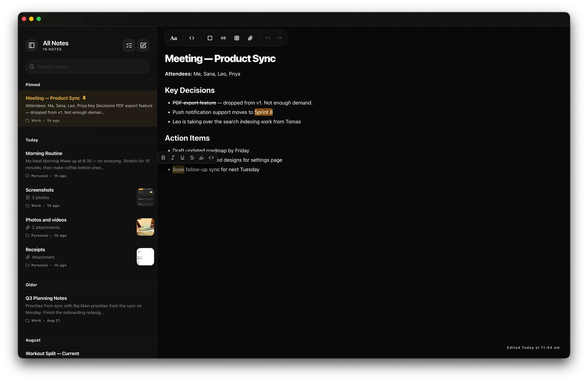Insert a table from the toolbar

[x=237, y=38]
